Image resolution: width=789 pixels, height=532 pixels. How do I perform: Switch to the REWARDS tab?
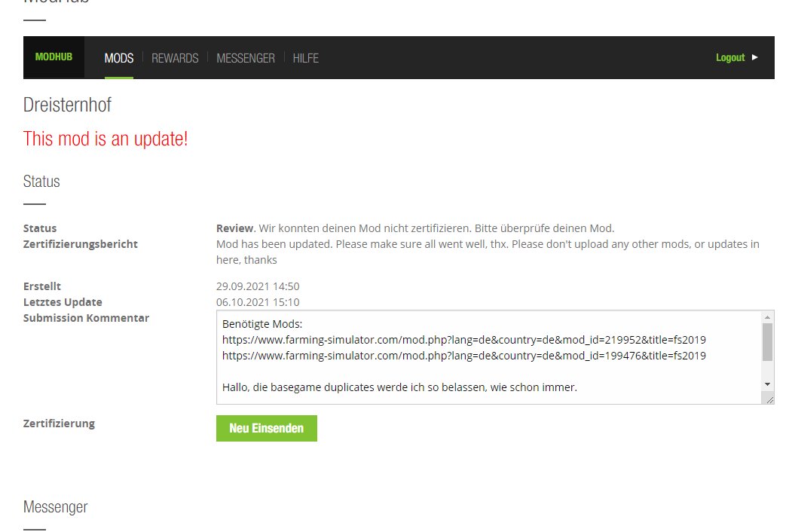[x=175, y=58]
